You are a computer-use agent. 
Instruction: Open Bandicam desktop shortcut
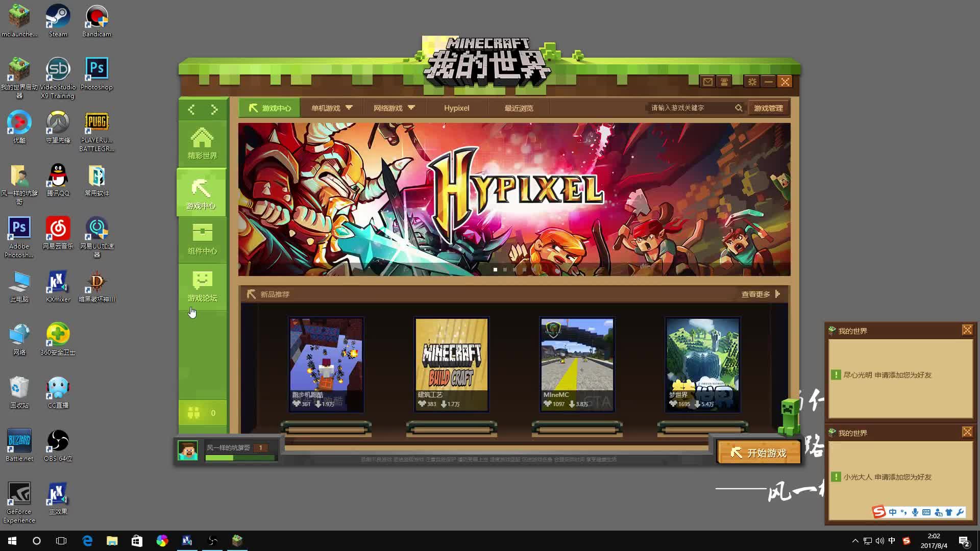(96, 21)
